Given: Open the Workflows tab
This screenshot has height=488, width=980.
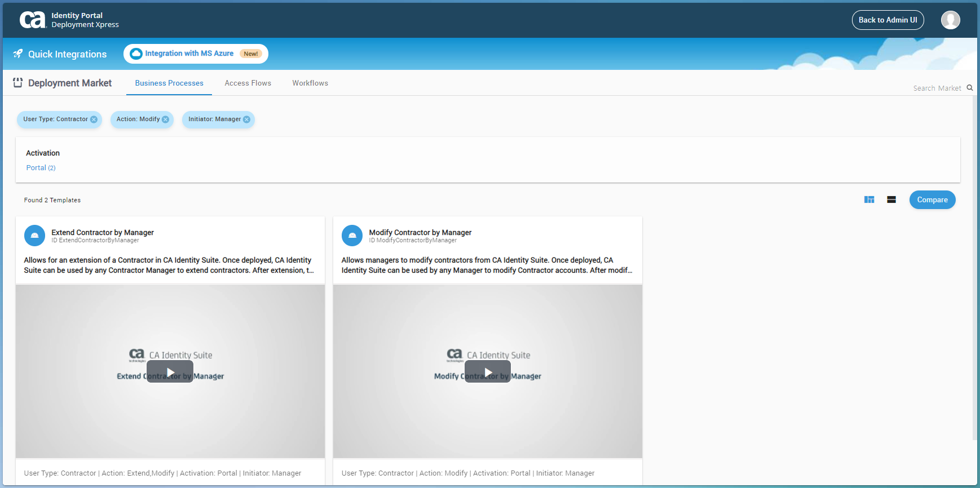Looking at the screenshot, I should point(310,83).
